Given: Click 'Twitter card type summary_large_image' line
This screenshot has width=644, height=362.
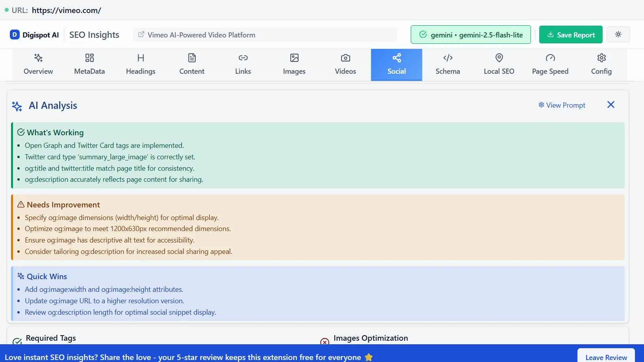Looking at the screenshot, I should [110, 157].
